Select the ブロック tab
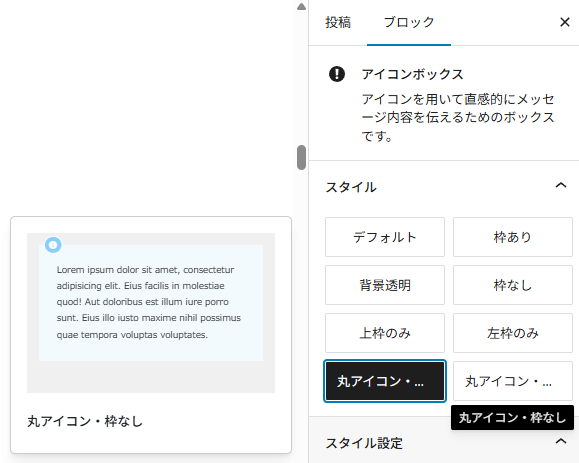The width and height of the screenshot is (579, 463). coord(409,23)
